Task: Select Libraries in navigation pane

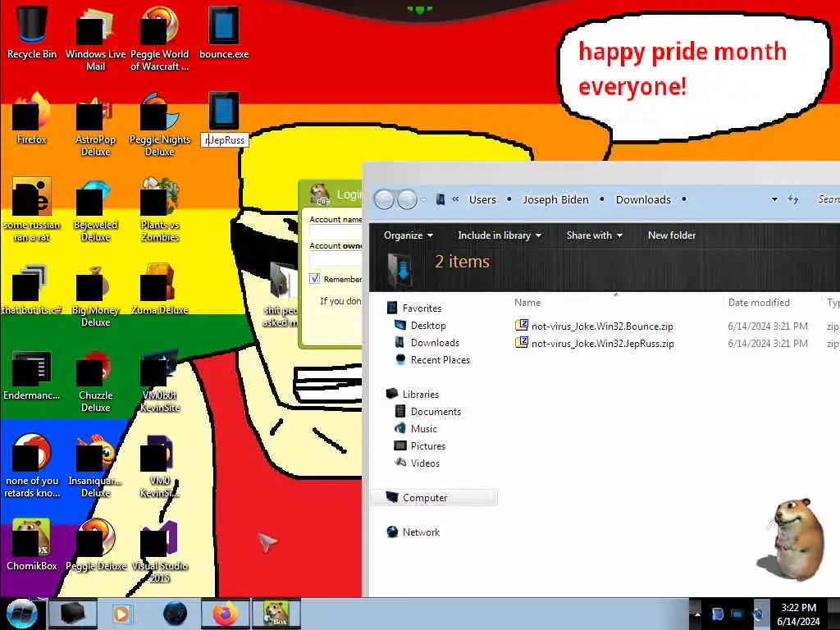Action: coord(413,395)
